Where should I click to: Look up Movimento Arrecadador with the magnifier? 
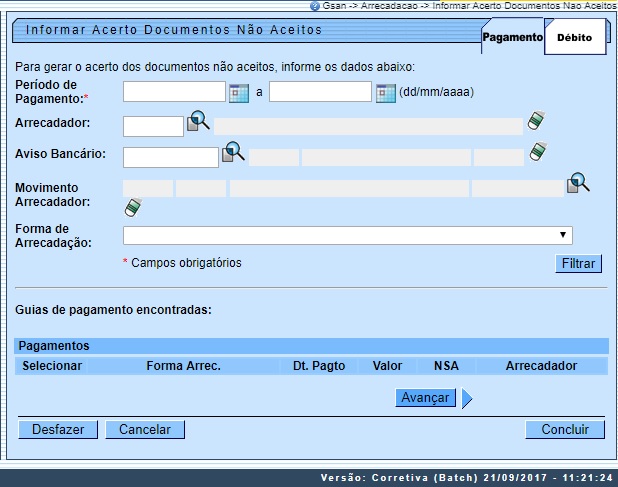tap(578, 184)
